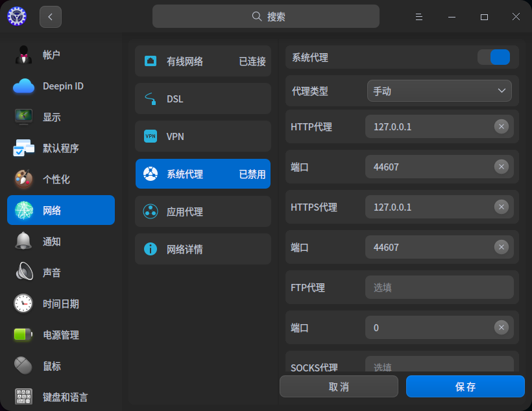Focus the 搜索 search box

pos(265,16)
